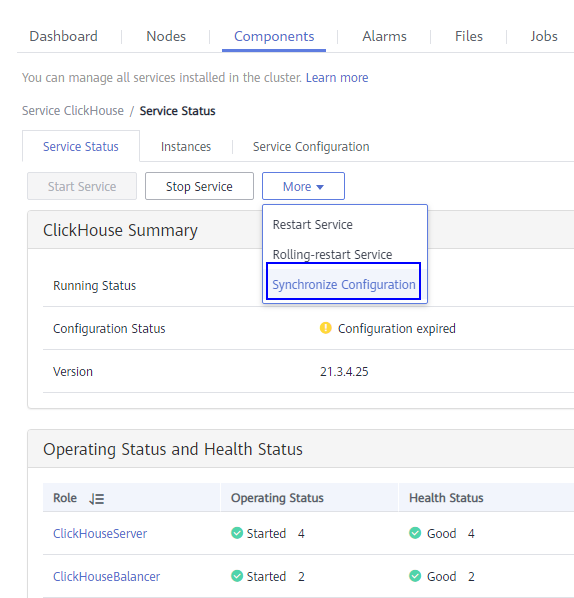Go to Service ClickHouse breadcrumb

click(73, 111)
